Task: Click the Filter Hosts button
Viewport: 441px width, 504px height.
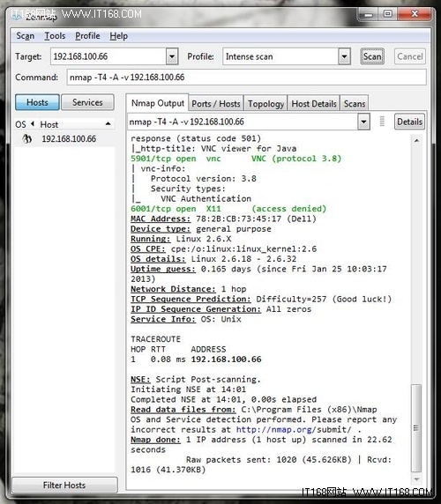Action: tap(64, 485)
